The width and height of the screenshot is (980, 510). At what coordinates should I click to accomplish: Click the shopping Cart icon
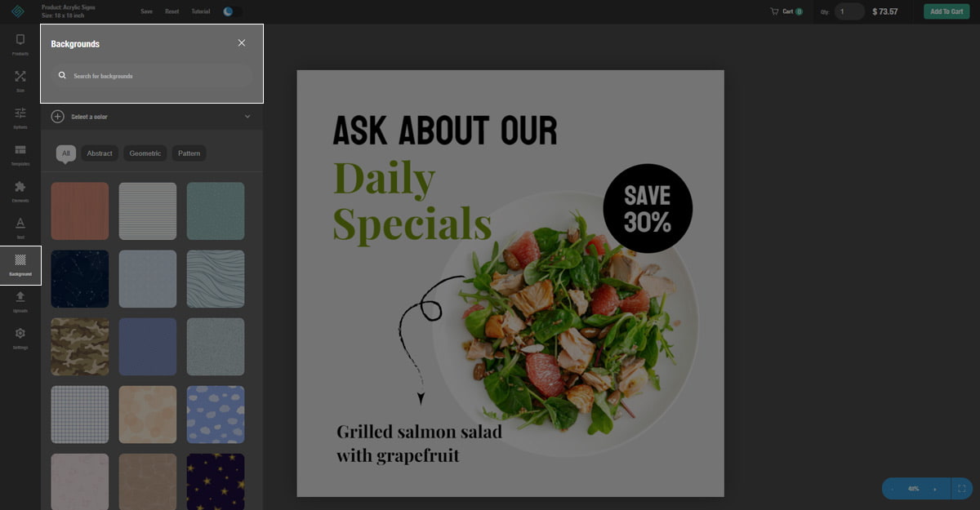click(774, 11)
